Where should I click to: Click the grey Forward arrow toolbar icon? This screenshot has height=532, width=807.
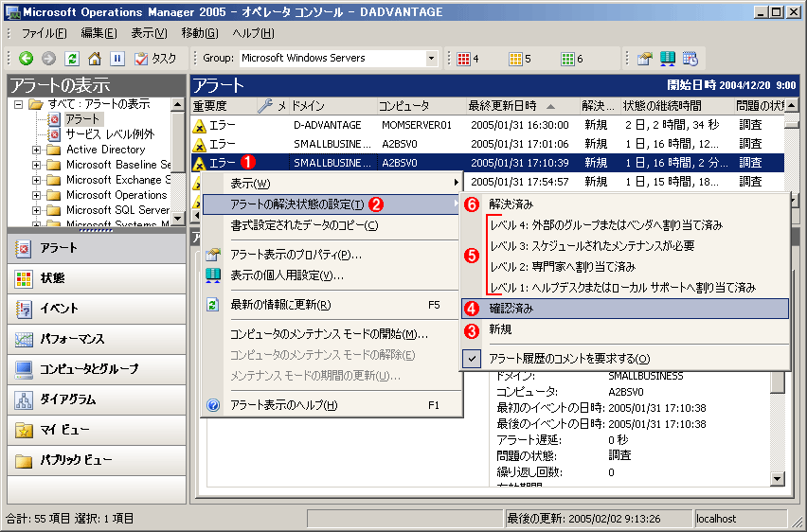48,58
